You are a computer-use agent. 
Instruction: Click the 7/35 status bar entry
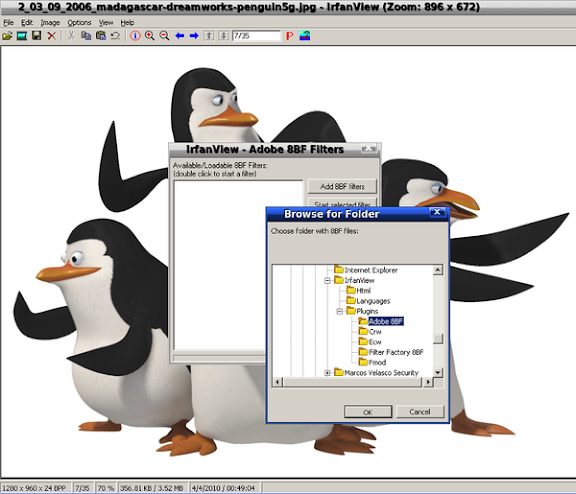point(82,488)
